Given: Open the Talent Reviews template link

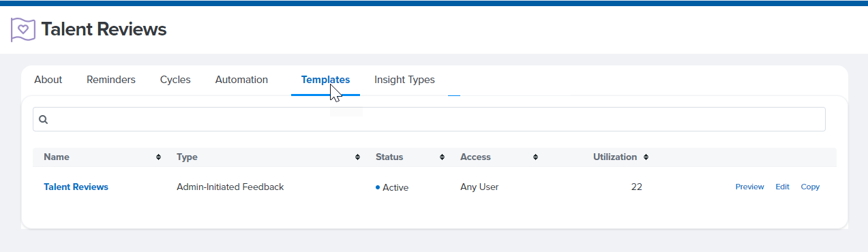Looking at the screenshot, I should (x=76, y=187).
